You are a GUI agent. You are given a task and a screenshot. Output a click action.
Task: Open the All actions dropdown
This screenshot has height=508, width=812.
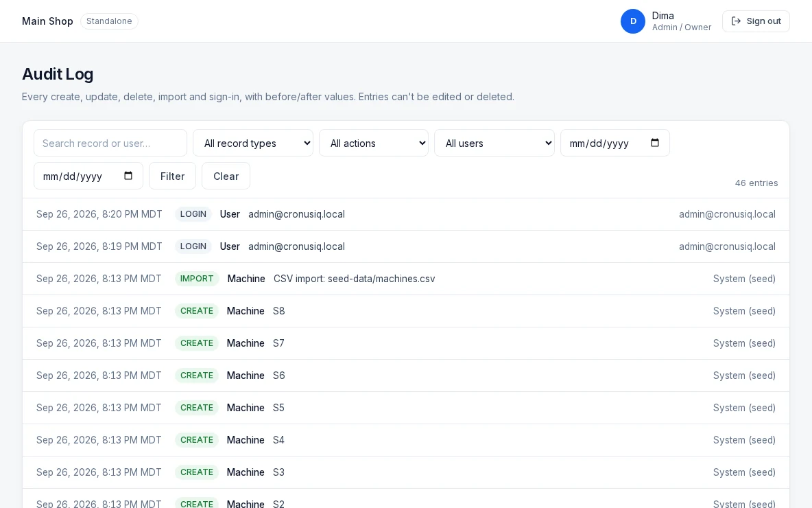click(x=374, y=143)
